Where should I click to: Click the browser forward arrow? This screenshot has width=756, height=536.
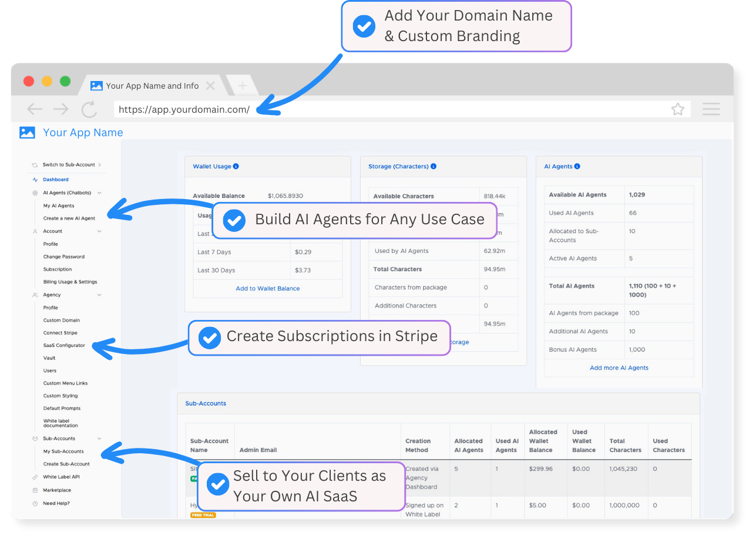[61, 109]
